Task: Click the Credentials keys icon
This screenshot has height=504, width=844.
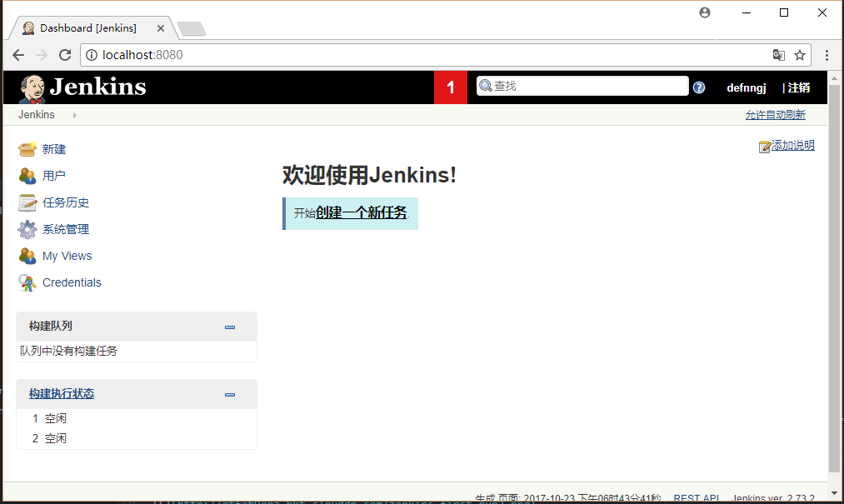Action: [x=27, y=282]
